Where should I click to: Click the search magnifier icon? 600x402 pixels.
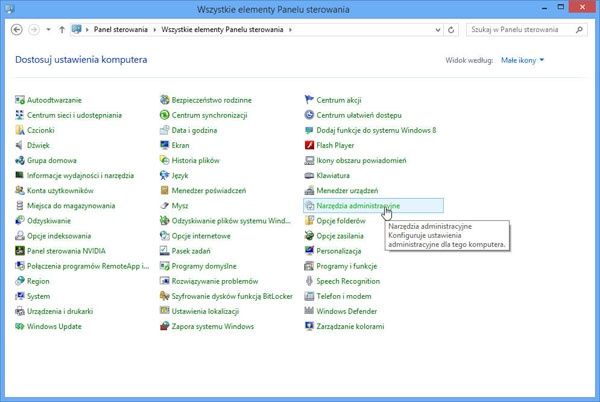tap(579, 29)
